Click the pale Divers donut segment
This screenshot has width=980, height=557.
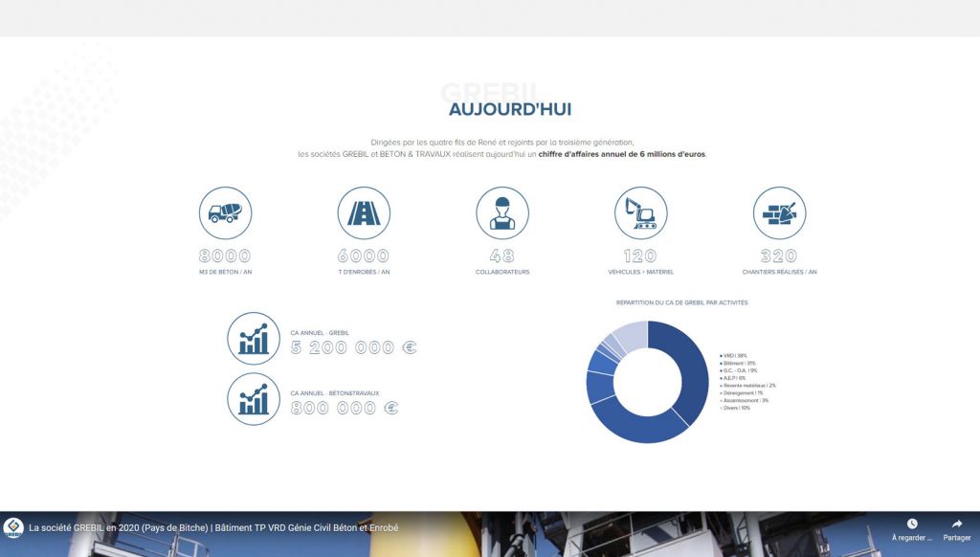tap(633, 336)
